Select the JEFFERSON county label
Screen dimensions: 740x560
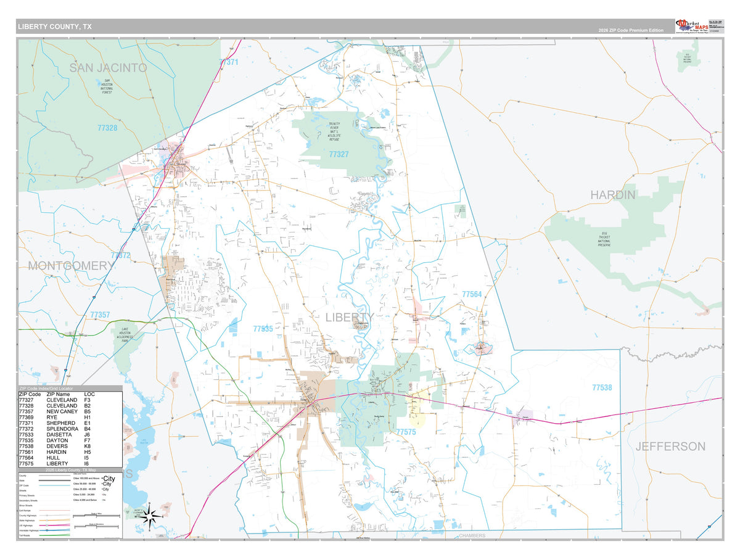670,446
